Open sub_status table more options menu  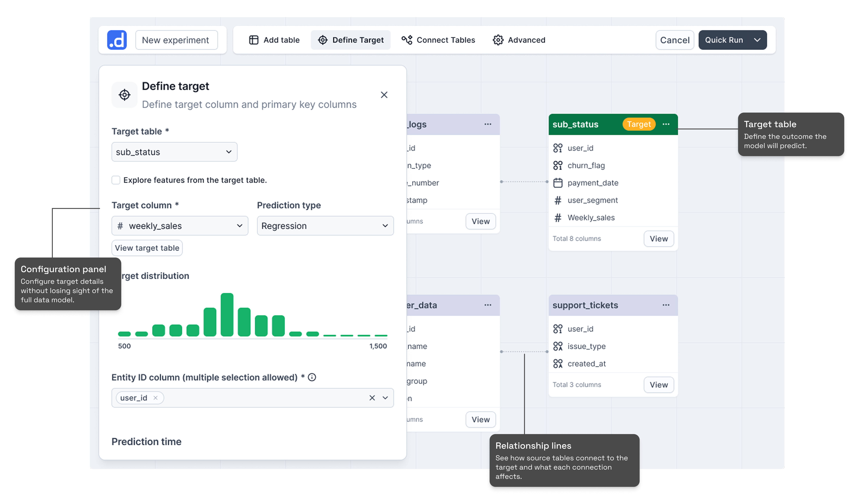[666, 124]
